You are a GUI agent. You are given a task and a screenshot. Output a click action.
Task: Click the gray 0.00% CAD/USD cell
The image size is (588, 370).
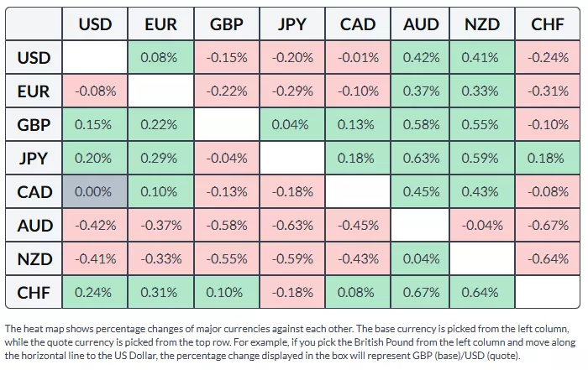pyautogui.click(x=95, y=192)
